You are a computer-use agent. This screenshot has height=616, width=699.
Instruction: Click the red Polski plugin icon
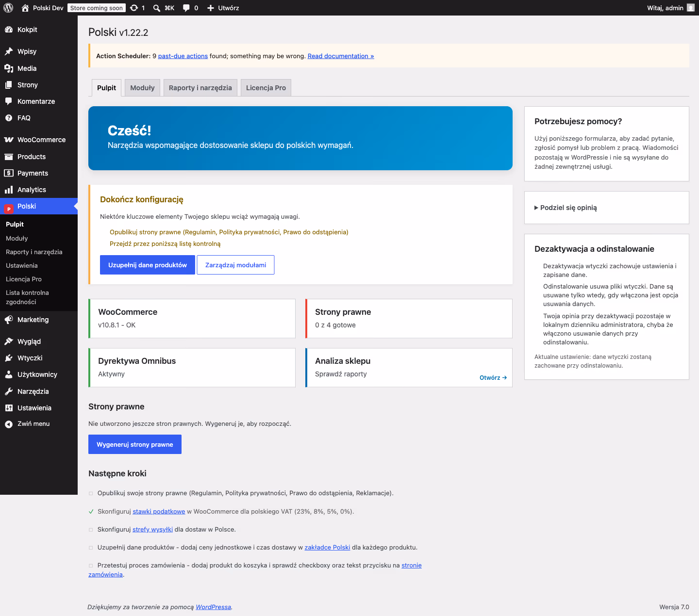(x=9, y=209)
